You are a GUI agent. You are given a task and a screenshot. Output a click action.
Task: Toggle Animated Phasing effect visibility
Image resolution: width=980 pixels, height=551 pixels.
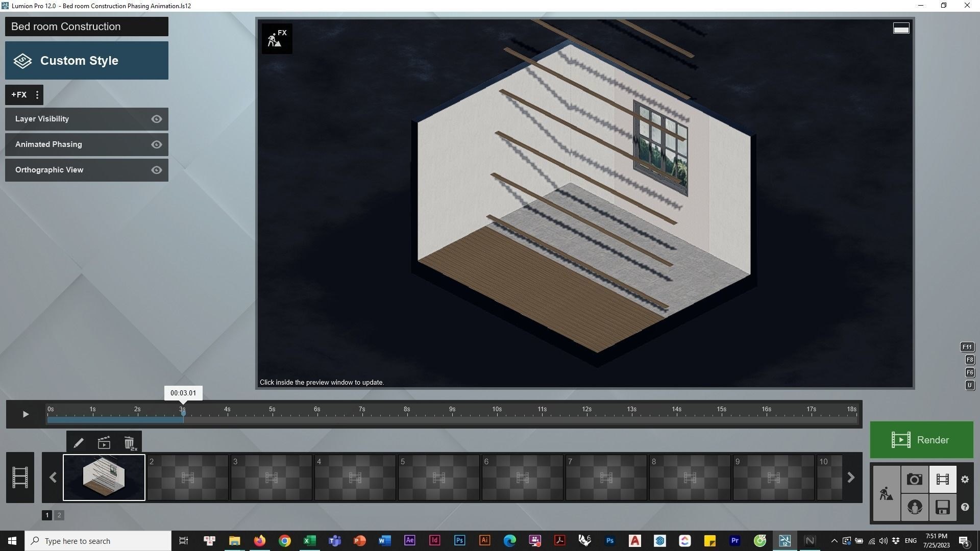(x=157, y=144)
